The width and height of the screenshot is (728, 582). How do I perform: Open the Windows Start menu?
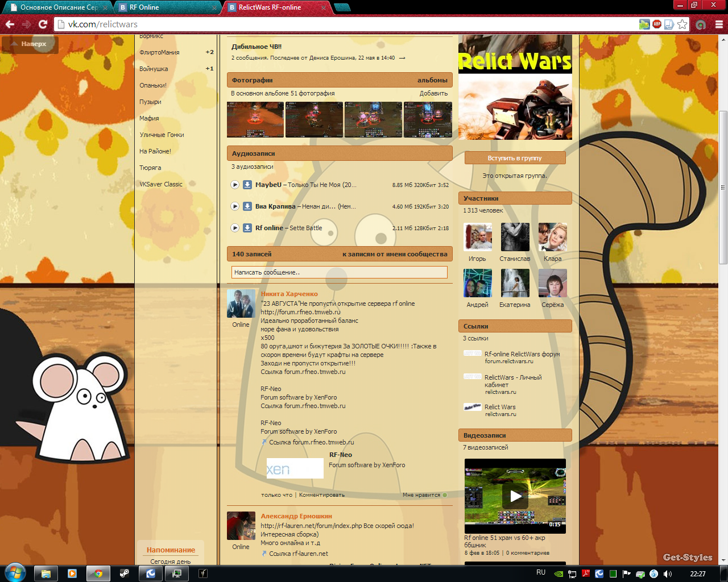click(x=15, y=573)
